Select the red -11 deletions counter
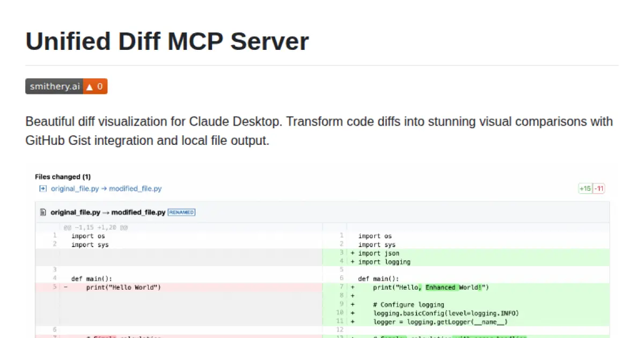Viewport: 644px width, 338px height. pyautogui.click(x=599, y=188)
